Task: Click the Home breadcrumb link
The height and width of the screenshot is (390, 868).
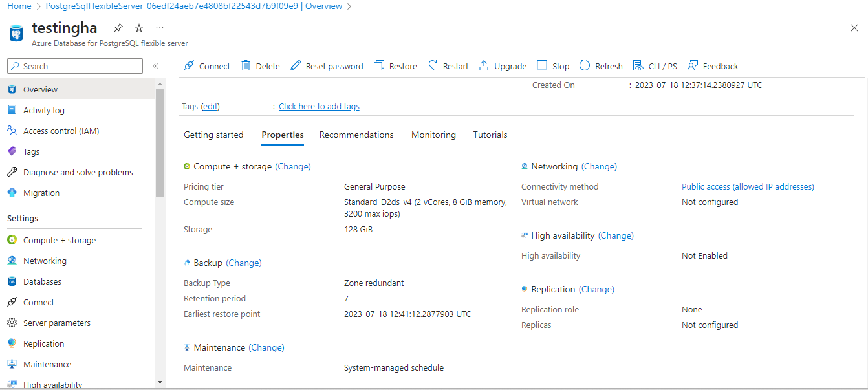Action: pos(19,6)
